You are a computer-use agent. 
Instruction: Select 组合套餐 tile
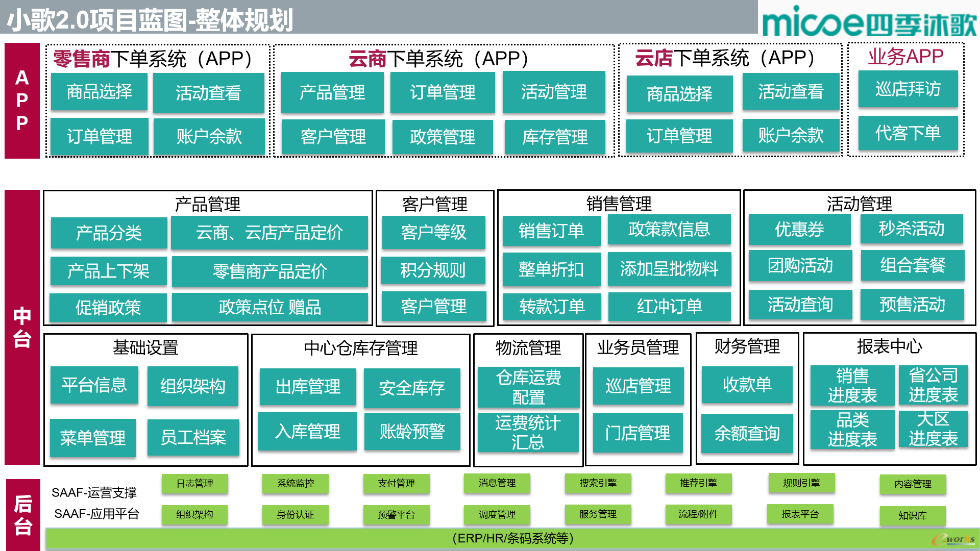tap(913, 265)
